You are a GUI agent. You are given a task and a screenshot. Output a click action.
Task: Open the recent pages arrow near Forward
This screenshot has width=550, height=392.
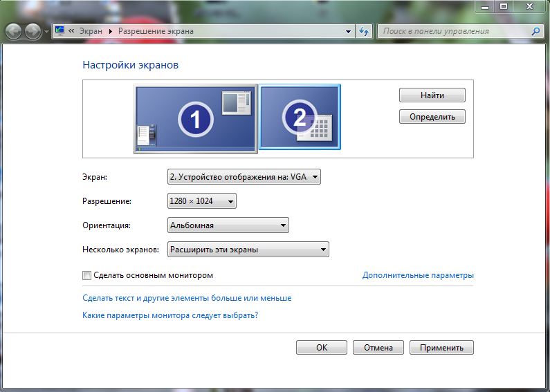[x=46, y=32]
